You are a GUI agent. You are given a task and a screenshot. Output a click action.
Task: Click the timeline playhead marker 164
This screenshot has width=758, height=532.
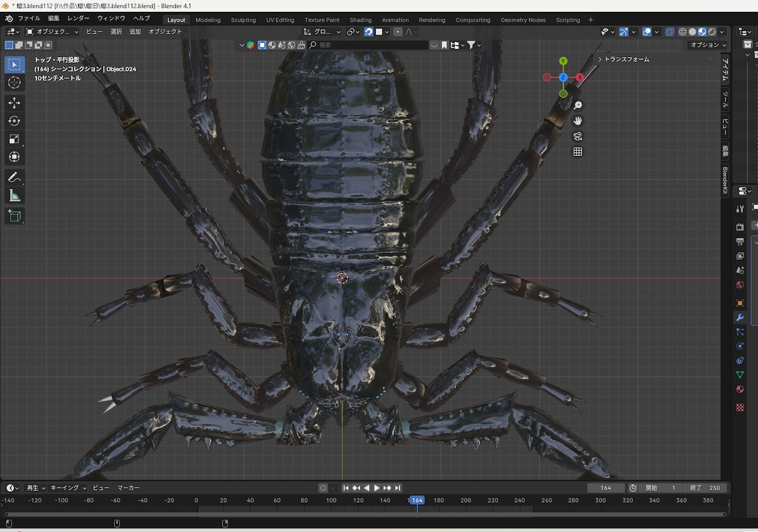(417, 500)
